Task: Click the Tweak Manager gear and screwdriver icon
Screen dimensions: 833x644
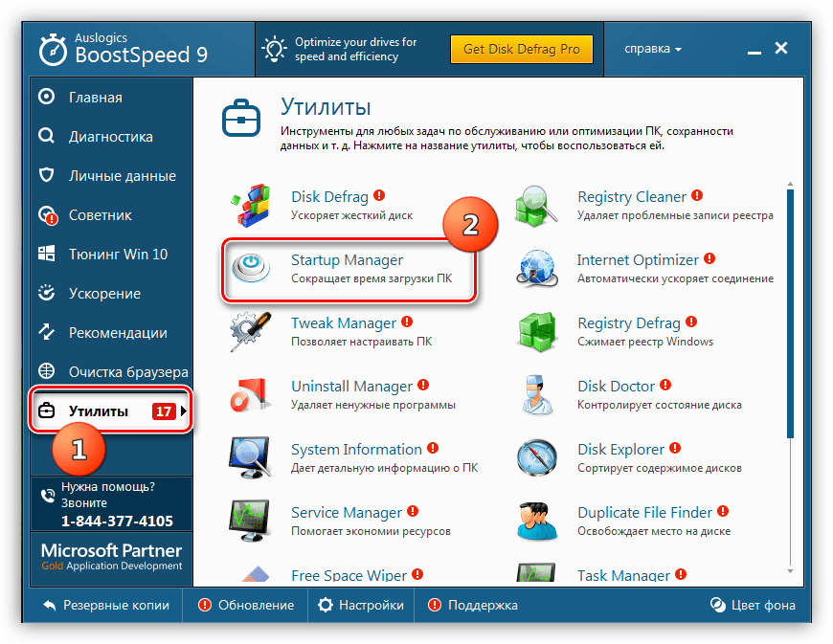Action: [x=250, y=331]
